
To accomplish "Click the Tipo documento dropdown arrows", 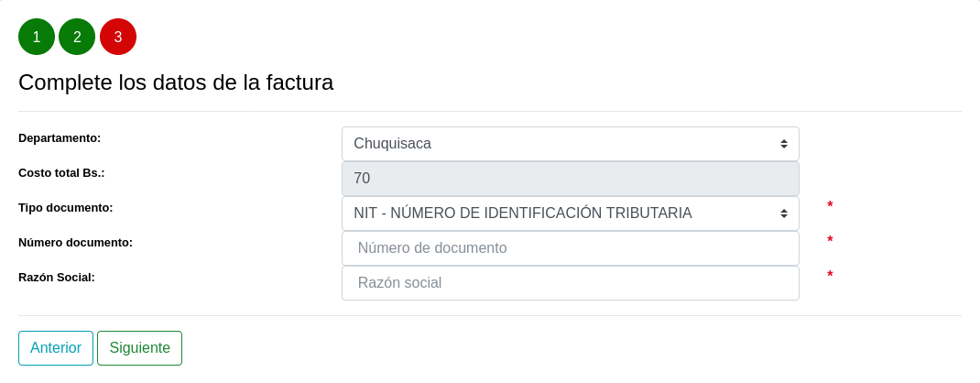I will pos(784,213).
